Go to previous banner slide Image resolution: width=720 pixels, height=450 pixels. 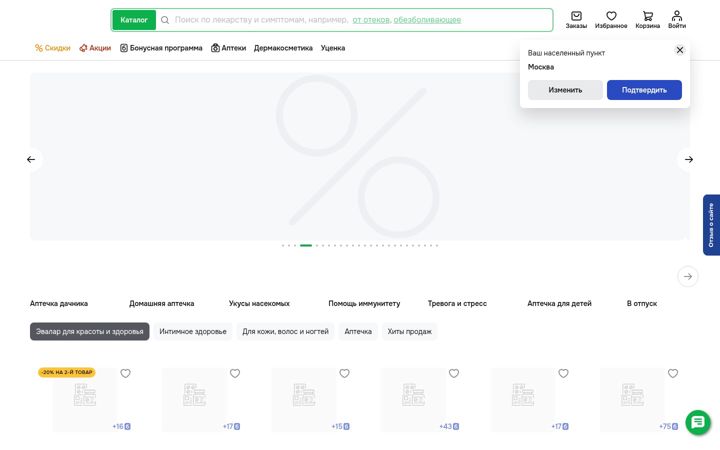(31, 159)
